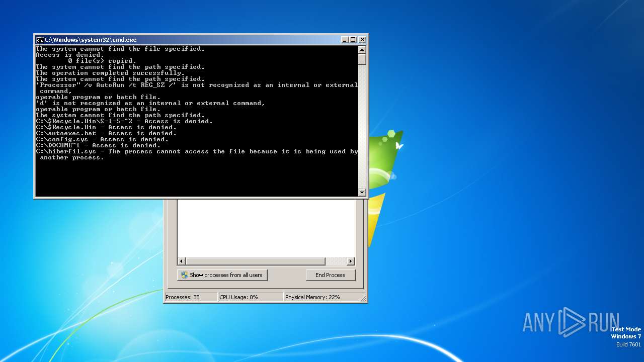
Task: Close the cmd.exe window
Action: click(x=362, y=40)
